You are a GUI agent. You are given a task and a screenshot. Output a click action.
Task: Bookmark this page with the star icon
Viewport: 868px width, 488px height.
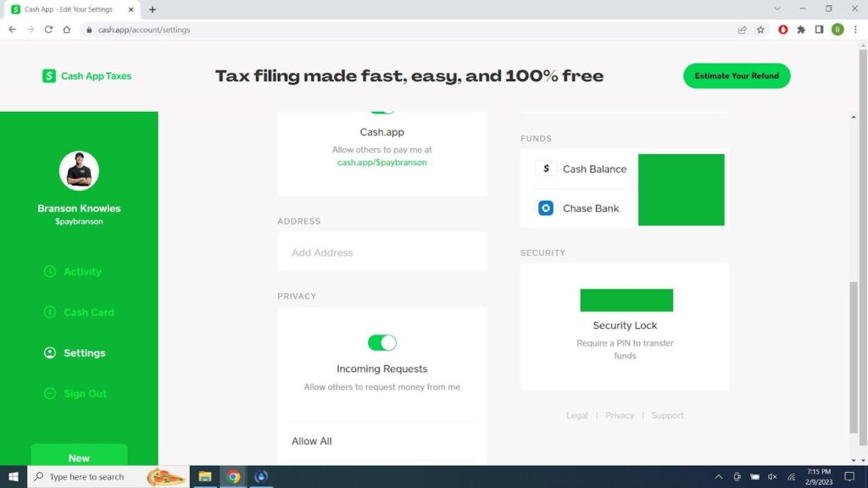pyautogui.click(x=760, y=30)
